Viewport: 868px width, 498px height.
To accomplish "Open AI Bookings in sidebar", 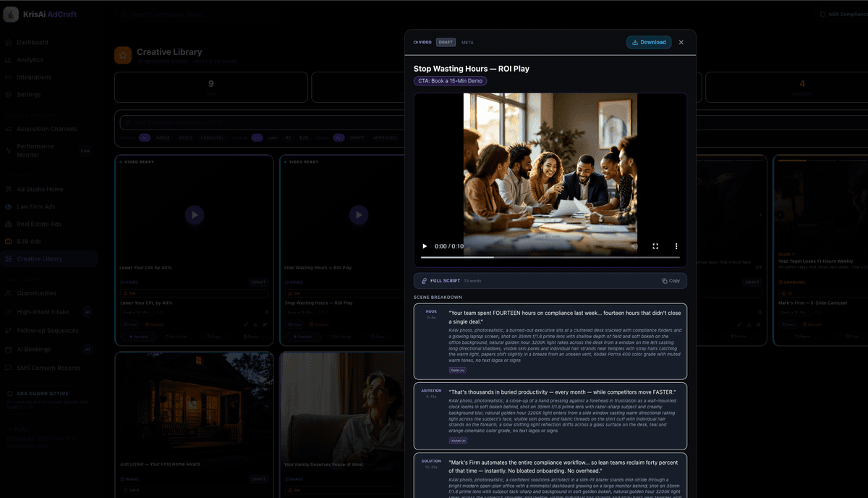I will (x=35, y=350).
